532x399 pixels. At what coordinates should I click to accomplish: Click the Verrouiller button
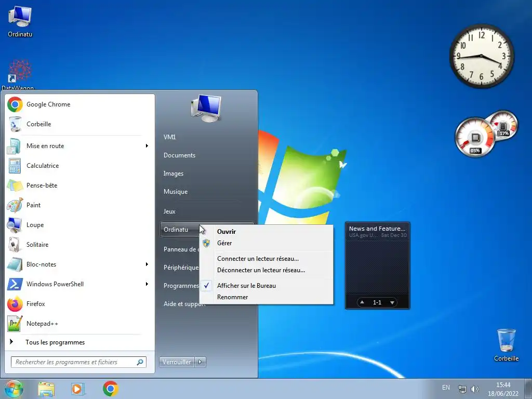pos(177,362)
